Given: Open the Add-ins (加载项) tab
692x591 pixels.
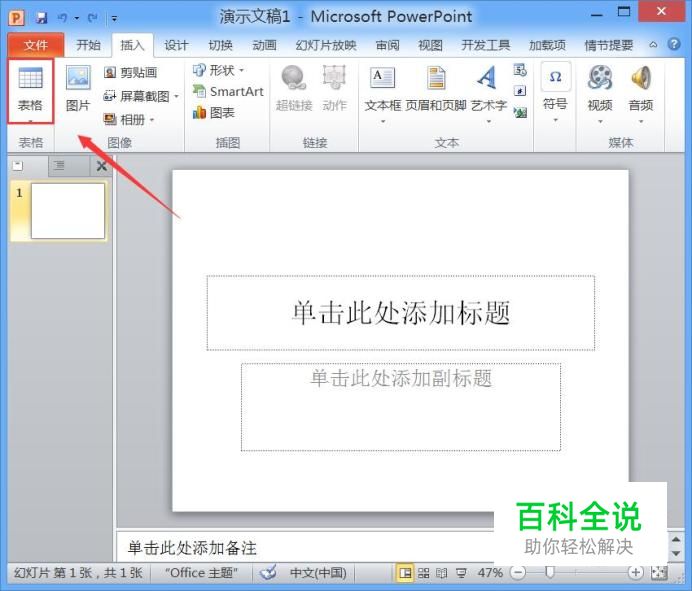Looking at the screenshot, I should (547, 45).
